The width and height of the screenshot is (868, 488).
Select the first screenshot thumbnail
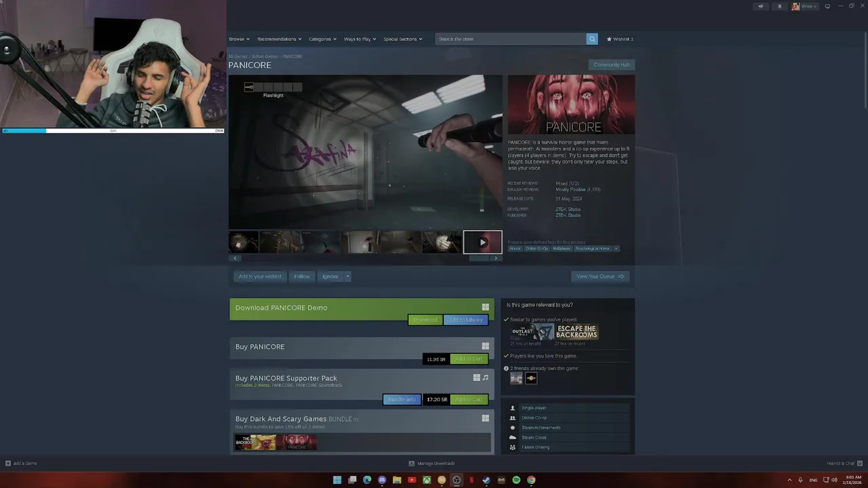243,242
